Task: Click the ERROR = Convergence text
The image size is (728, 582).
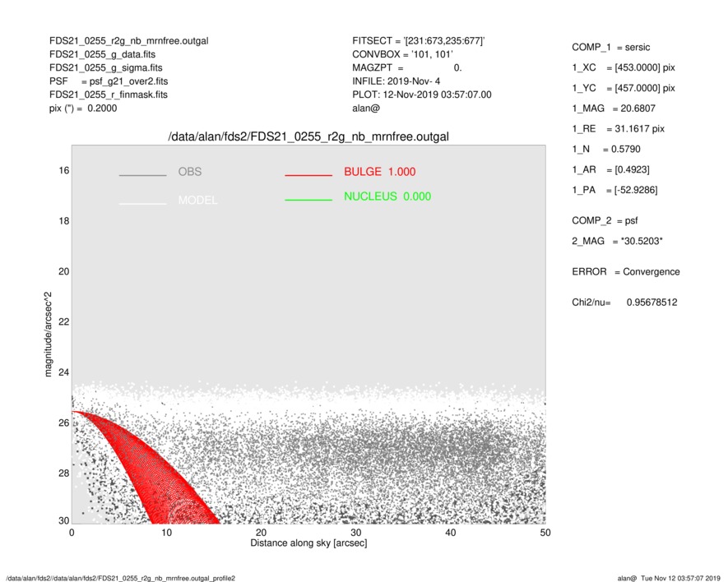Action: point(625,272)
